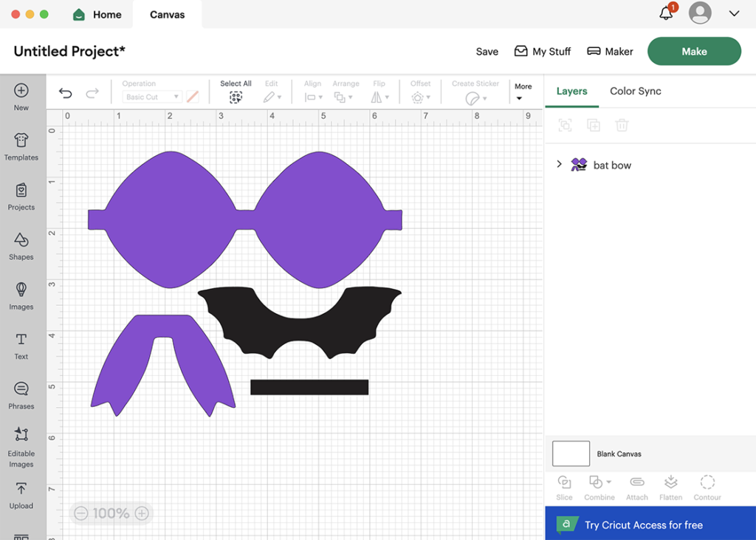756x540 pixels.
Task: Expand the bat bow layer group
Action: pyautogui.click(x=560, y=164)
